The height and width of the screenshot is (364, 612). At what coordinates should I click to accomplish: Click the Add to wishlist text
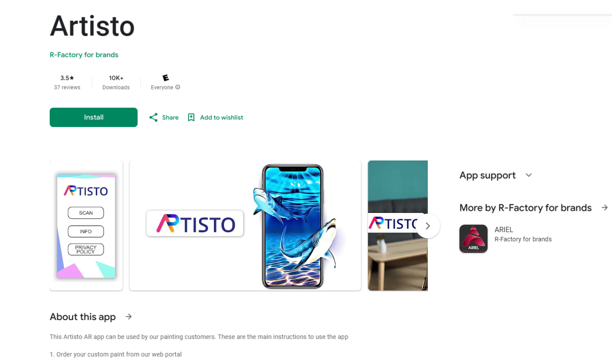tap(221, 117)
